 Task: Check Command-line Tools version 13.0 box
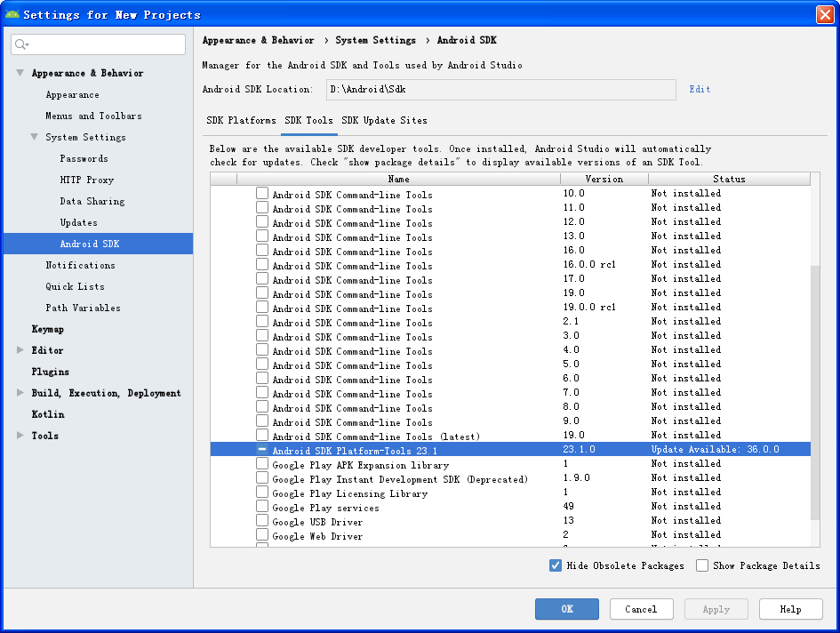pos(262,236)
